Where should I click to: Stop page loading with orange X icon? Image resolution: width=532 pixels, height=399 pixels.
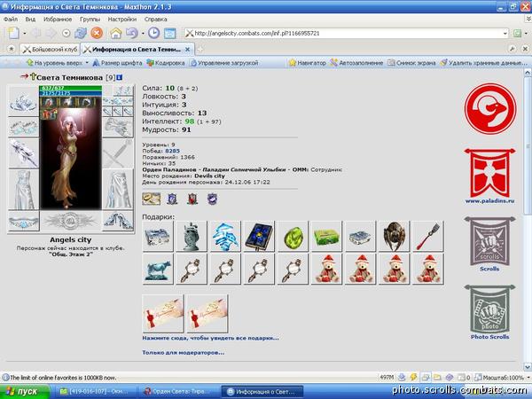pyautogui.click(x=97, y=33)
